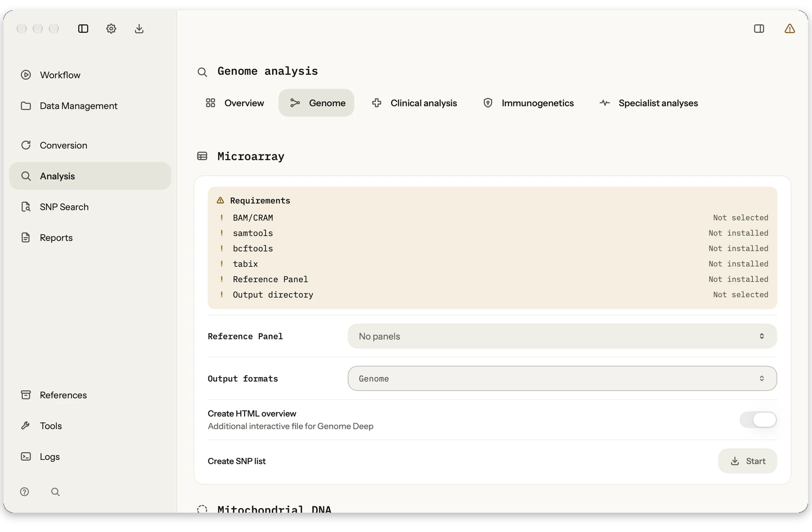Toggle the right panel icon
Image resolution: width=812 pixels, height=532 pixels.
coord(759,29)
